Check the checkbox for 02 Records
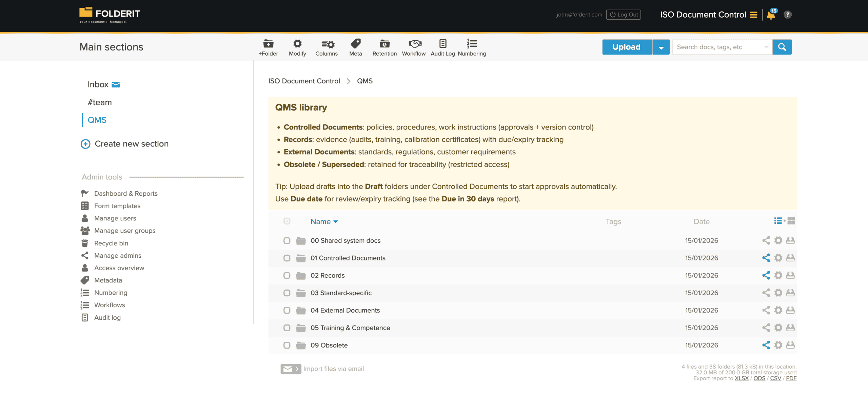This screenshot has width=868, height=393. pyautogui.click(x=287, y=275)
